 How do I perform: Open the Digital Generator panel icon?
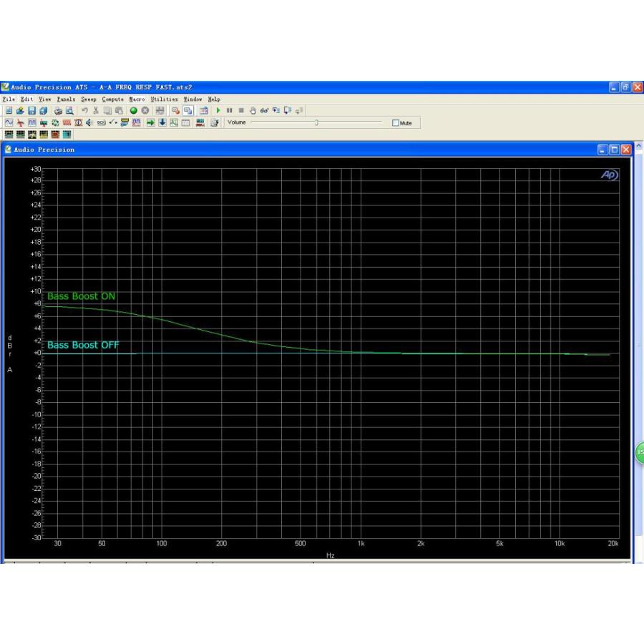pos(32,122)
